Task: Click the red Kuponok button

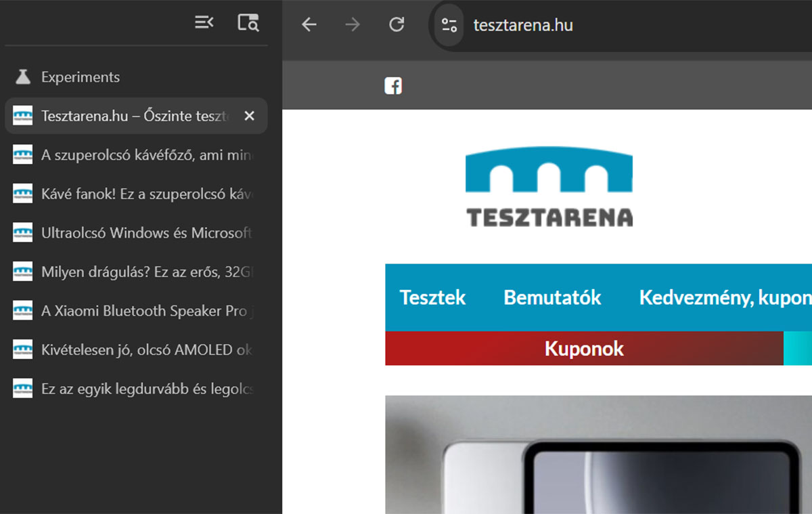Action: (583, 349)
